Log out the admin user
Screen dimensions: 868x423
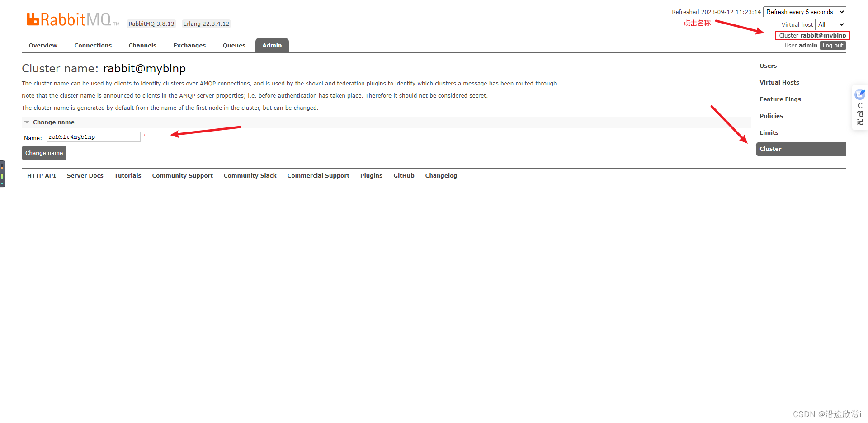pos(833,45)
